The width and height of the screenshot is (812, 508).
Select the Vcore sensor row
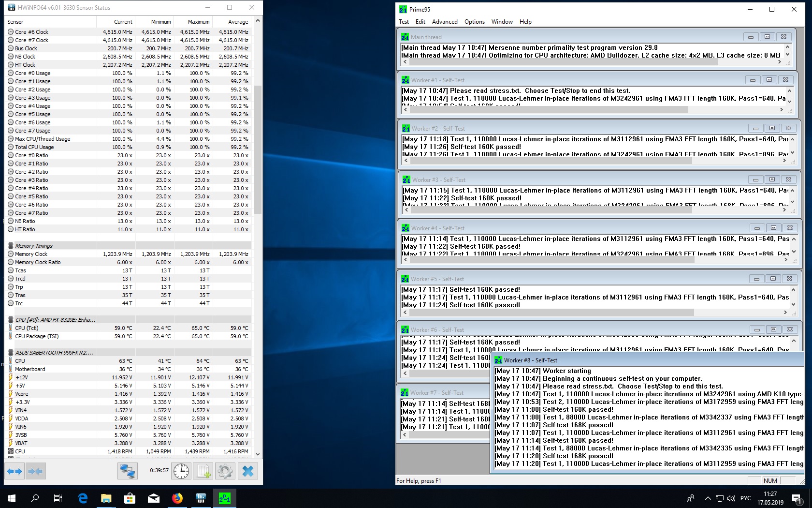(22, 394)
